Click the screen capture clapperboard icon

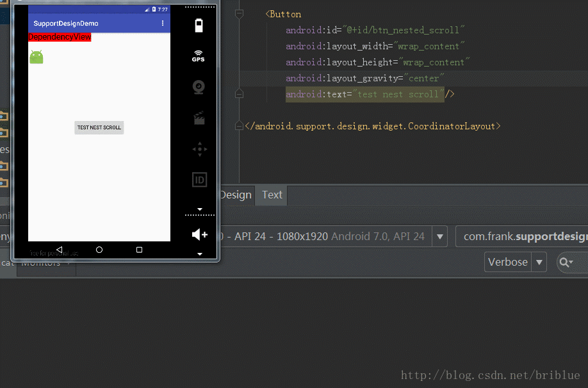tap(199, 118)
